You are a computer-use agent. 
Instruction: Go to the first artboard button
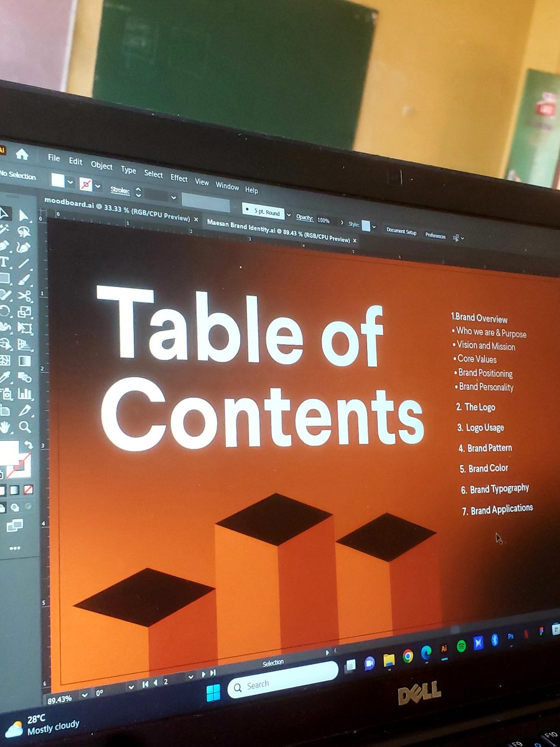(x=146, y=684)
